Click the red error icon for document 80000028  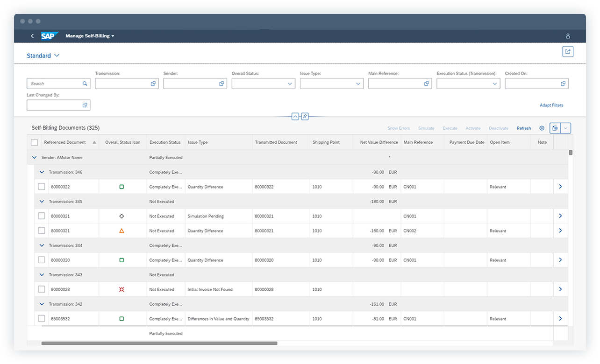[x=121, y=289]
